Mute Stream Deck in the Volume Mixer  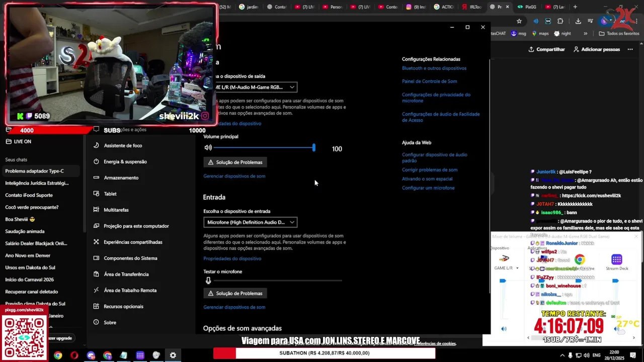coord(617,329)
